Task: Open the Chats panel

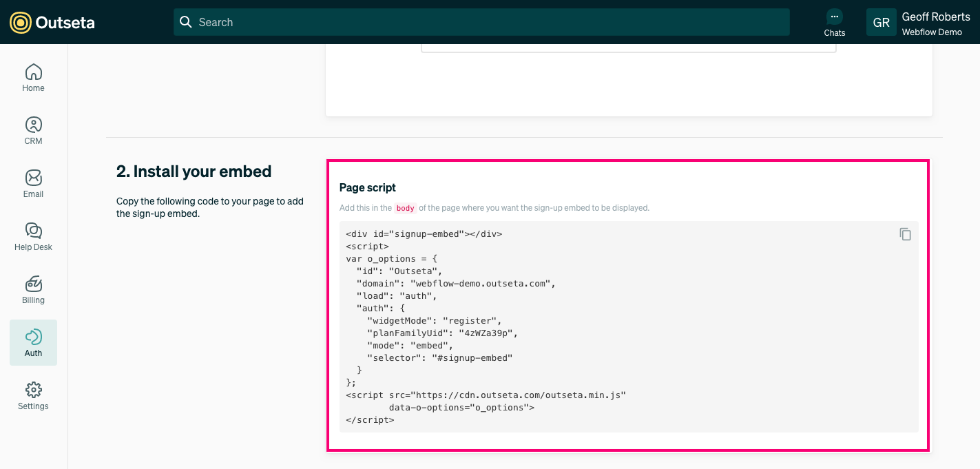Action: tap(834, 23)
